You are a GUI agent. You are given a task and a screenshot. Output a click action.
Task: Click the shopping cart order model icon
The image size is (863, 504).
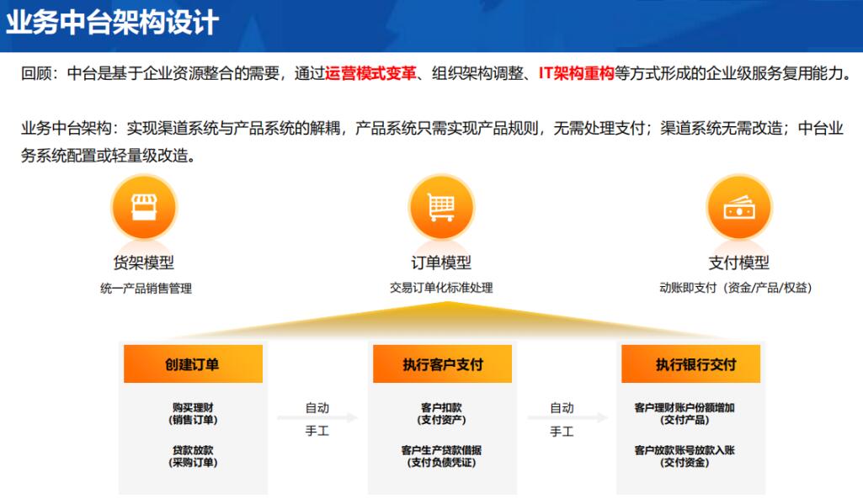pyautogui.click(x=441, y=208)
